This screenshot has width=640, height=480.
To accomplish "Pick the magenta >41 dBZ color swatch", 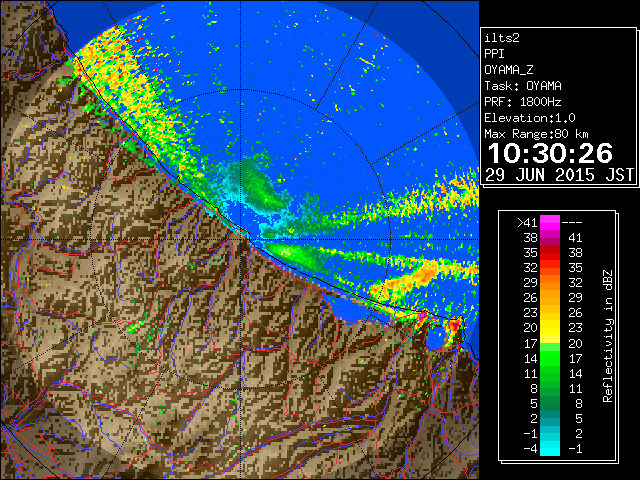I will [550, 222].
